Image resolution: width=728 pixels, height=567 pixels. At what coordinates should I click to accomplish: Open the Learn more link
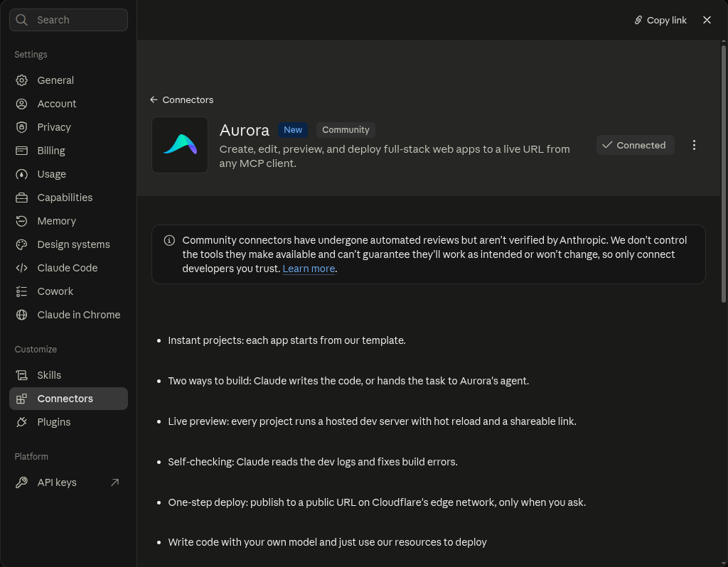309,269
